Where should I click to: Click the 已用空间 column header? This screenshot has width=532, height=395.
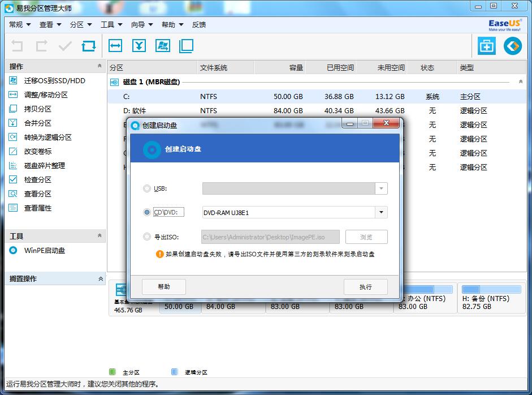(x=330, y=67)
